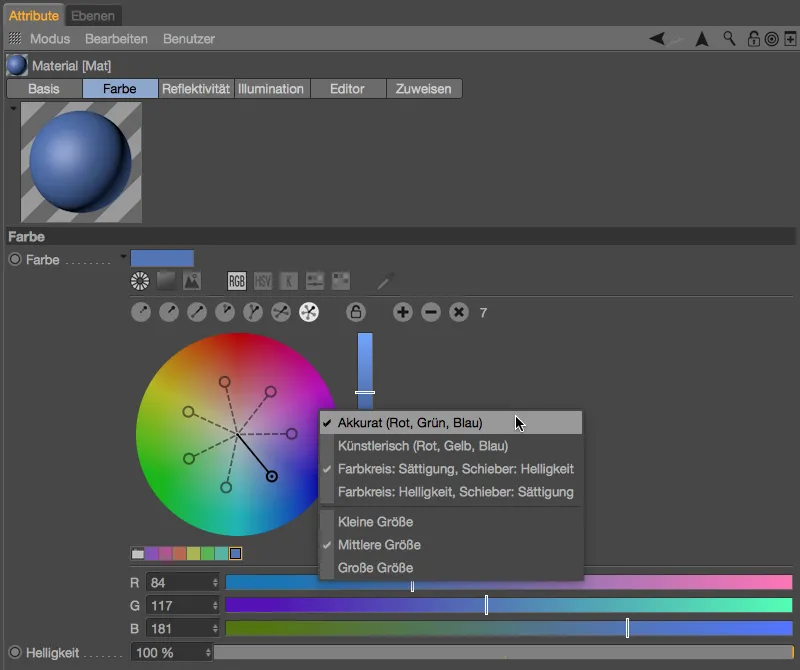
Task: Toggle the Kelvin K icon
Action: click(x=289, y=281)
